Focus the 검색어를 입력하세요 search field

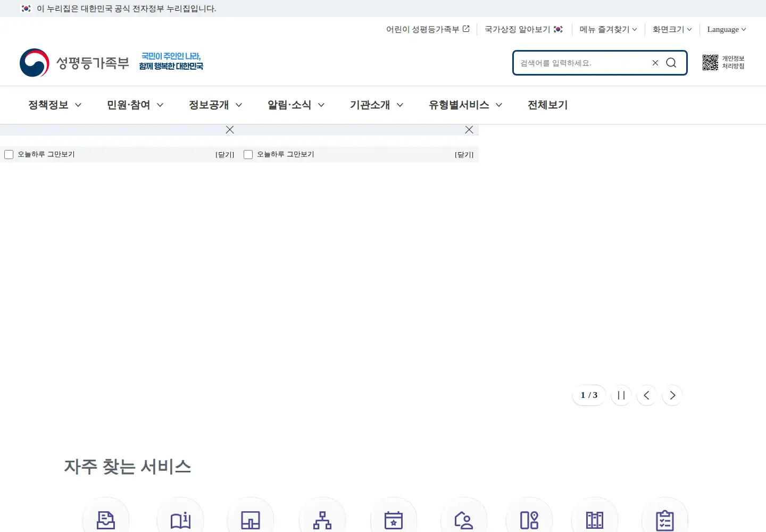[581, 63]
